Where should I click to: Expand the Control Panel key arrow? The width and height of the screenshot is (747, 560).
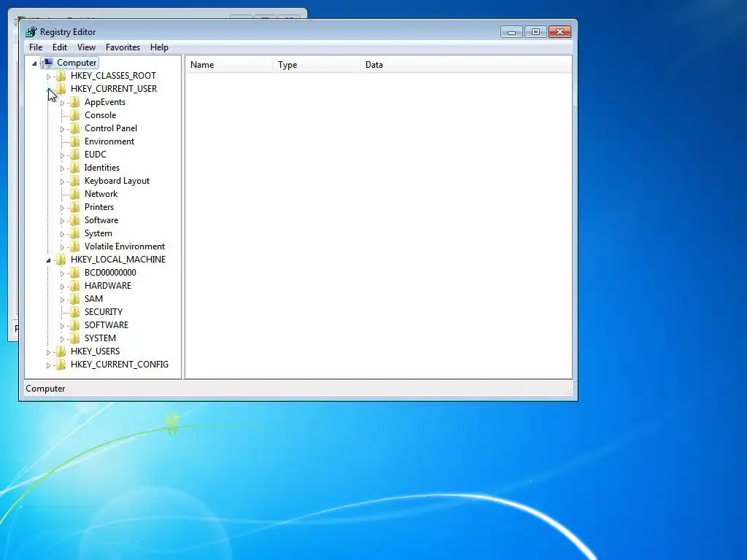(x=62, y=129)
